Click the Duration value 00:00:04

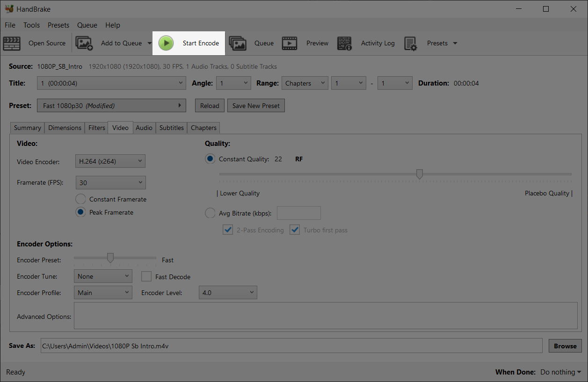click(x=466, y=83)
